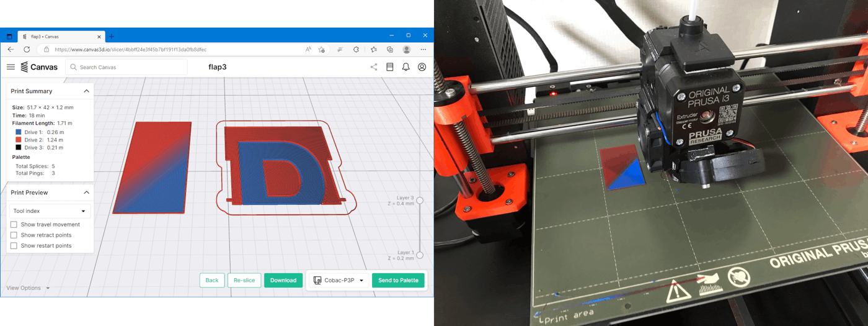Click the browser back arrow

(x=11, y=50)
